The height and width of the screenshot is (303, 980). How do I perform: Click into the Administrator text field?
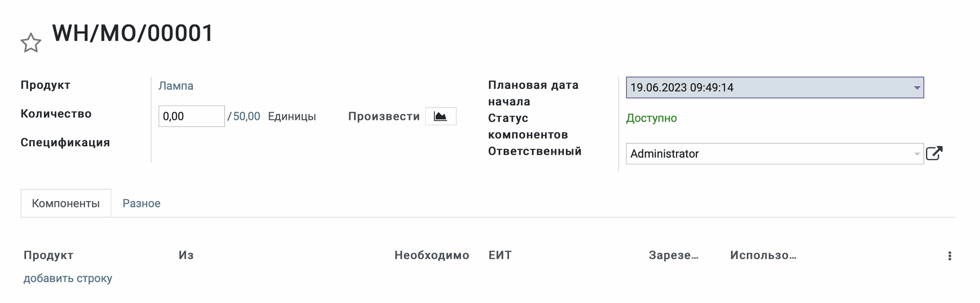pyautogui.click(x=766, y=154)
